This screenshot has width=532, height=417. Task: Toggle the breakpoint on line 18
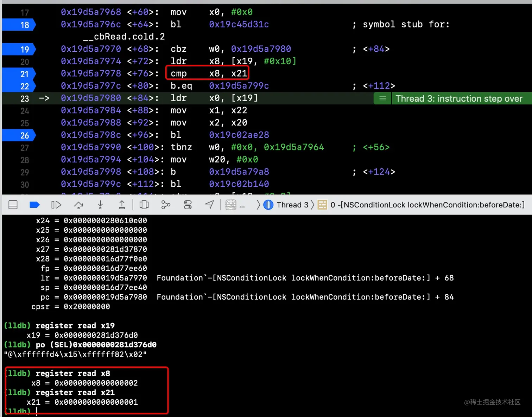click(19, 25)
